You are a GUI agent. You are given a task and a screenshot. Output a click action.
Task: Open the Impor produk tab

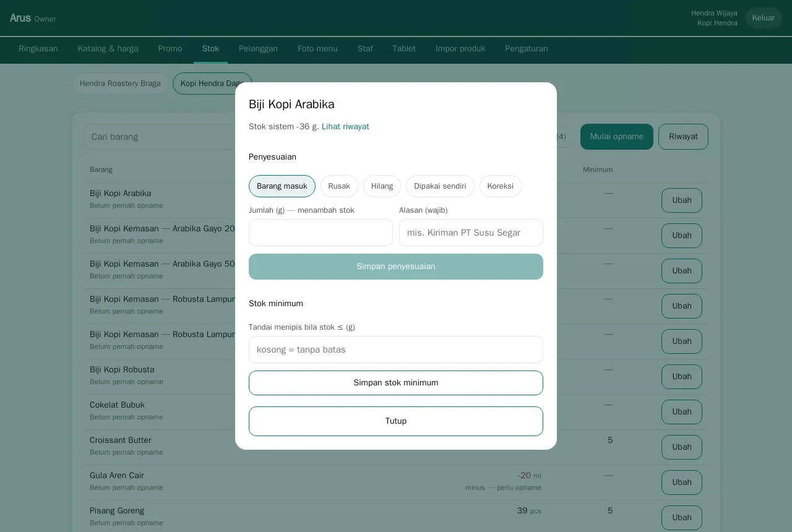(460, 49)
